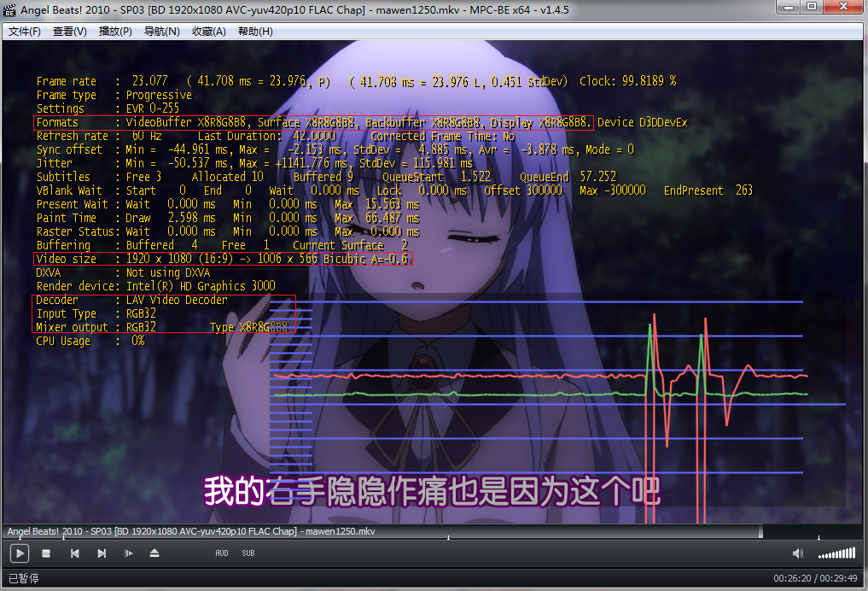This screenshot has height=591, width=868.
Task: Skip to the previous chapter
Action: pyautogui.click(x=74, y=553)
